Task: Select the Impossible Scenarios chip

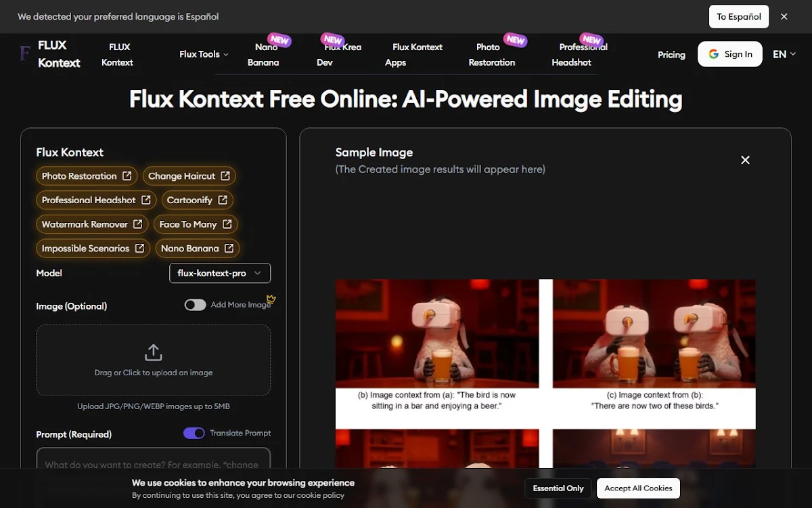Action: point(93,249)
